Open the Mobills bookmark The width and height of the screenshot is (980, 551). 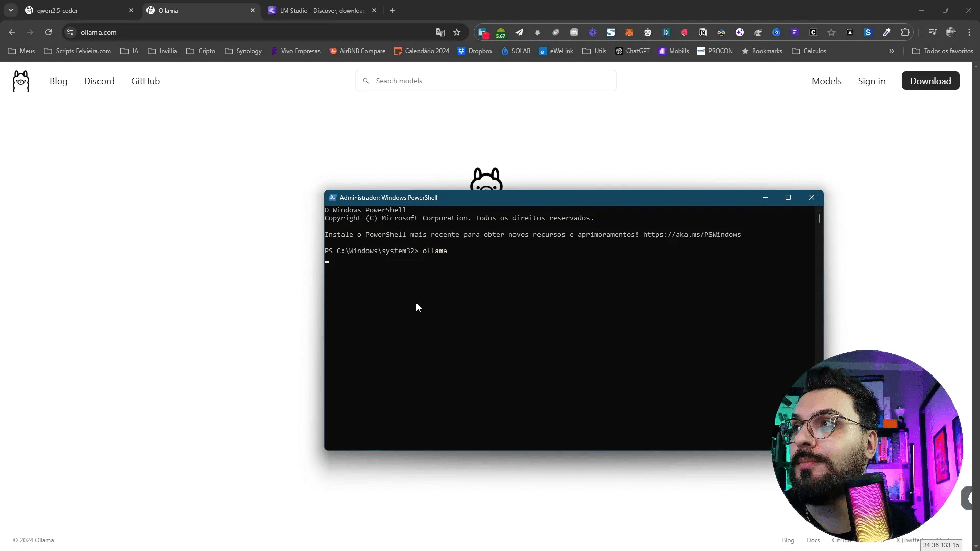(x=674, y=51)
